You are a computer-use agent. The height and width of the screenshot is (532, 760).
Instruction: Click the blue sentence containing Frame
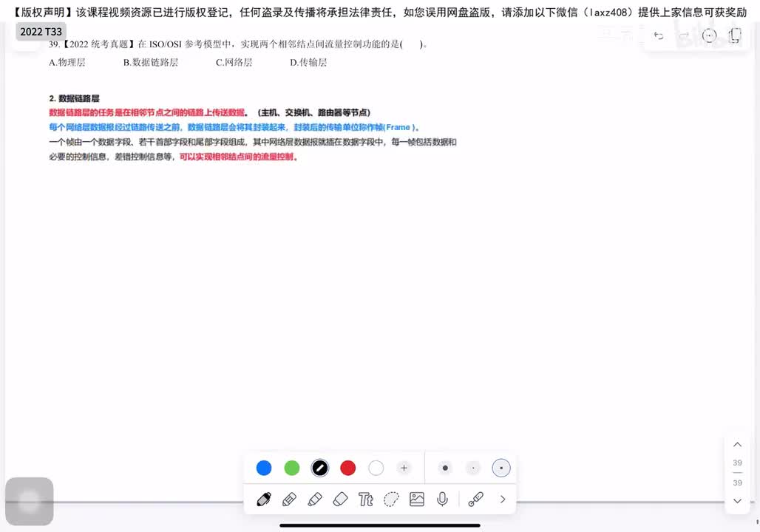(234, 127)
